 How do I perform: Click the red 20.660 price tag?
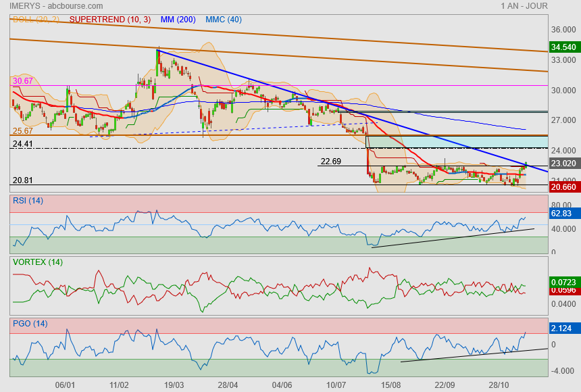563,187
